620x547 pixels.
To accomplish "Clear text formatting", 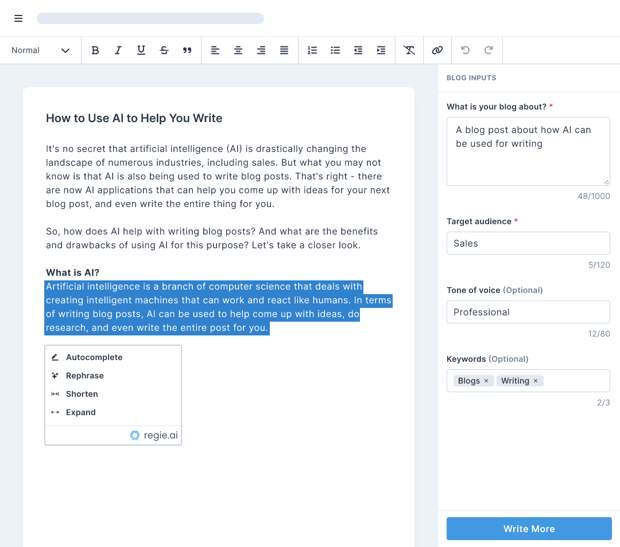I will 409,50.
